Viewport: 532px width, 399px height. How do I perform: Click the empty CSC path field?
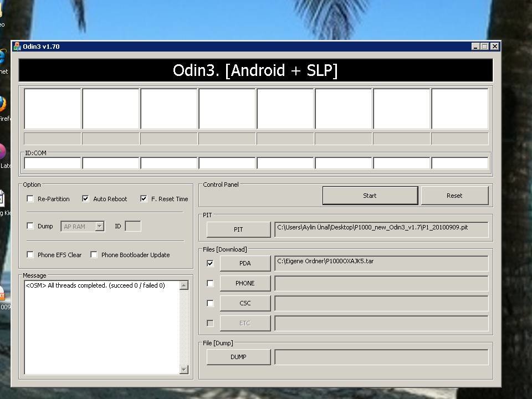pos(381,303)
